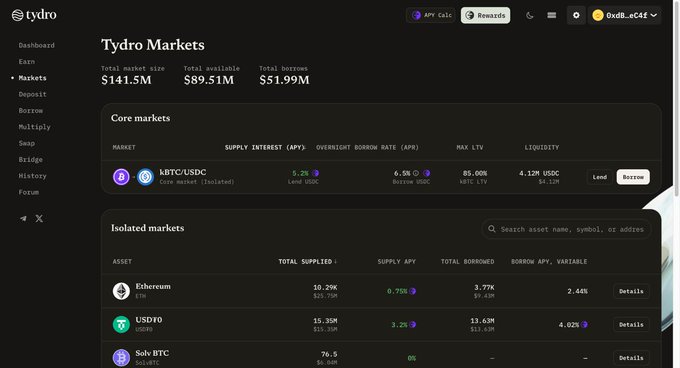Click Ethereum 10.29K total supplied value

(x=325, y=287)
